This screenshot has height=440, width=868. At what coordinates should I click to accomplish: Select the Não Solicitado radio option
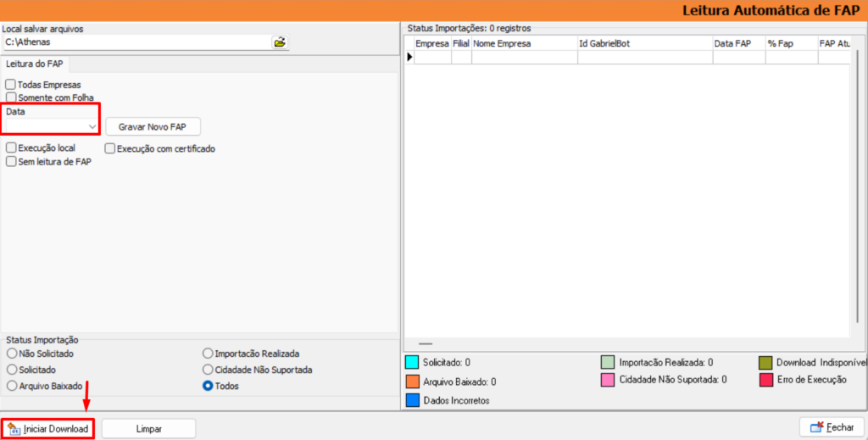12,354
